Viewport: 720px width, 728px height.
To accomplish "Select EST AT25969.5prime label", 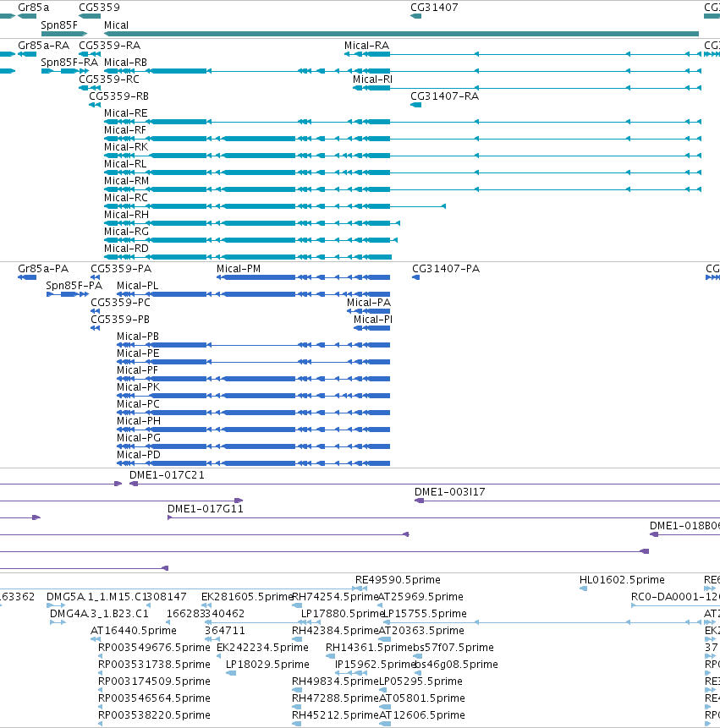I will click(420, 597).
